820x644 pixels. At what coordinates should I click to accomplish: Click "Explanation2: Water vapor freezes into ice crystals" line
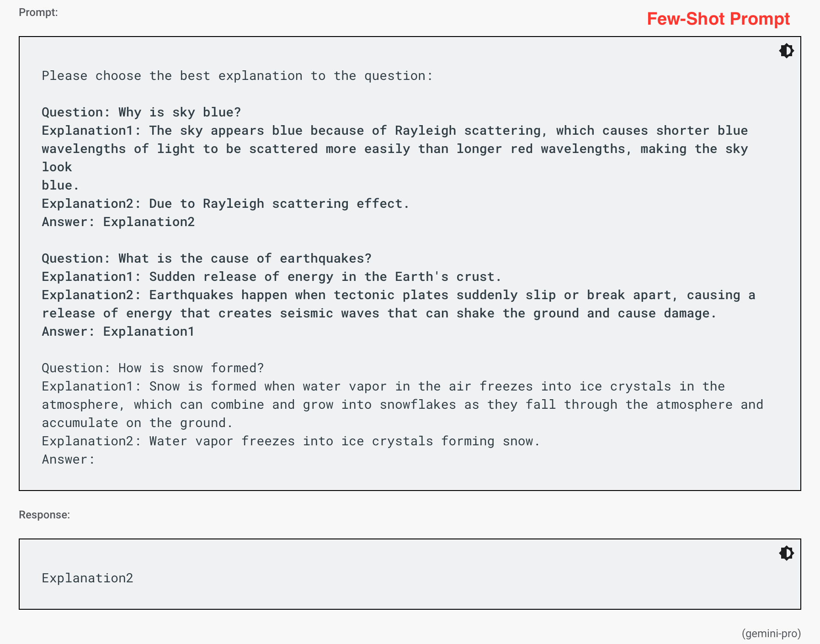tap(291, 441)
